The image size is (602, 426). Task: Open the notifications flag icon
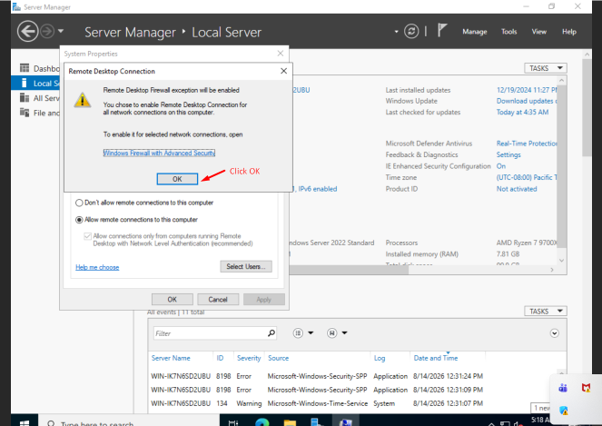(x=442, y=30)
